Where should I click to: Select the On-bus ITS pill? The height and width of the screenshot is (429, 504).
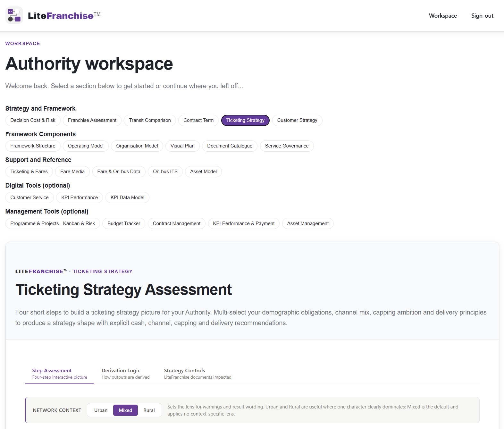click(x=165, y=172)
